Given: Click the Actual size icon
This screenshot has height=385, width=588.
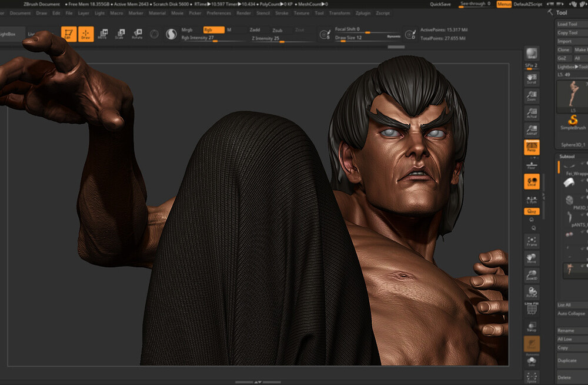Looking at the screenshot, I should click(x=532, y=113).
